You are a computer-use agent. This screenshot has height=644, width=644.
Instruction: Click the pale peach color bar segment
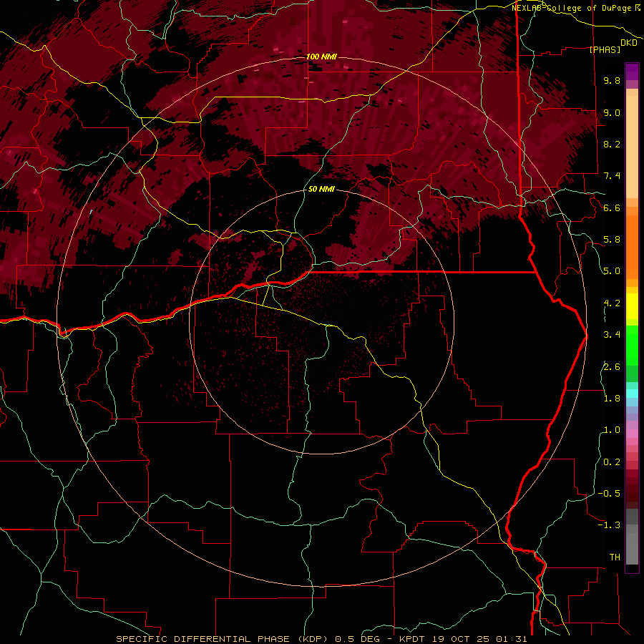(x=632, y=148)
